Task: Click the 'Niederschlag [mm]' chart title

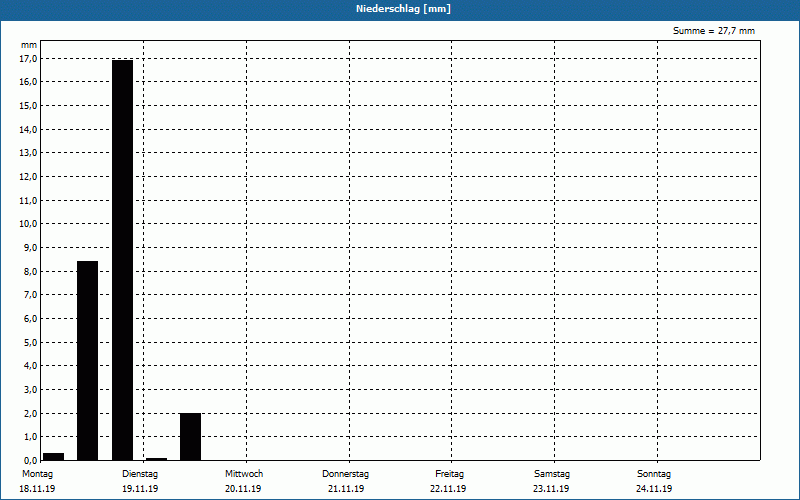Action: [403, 9]
